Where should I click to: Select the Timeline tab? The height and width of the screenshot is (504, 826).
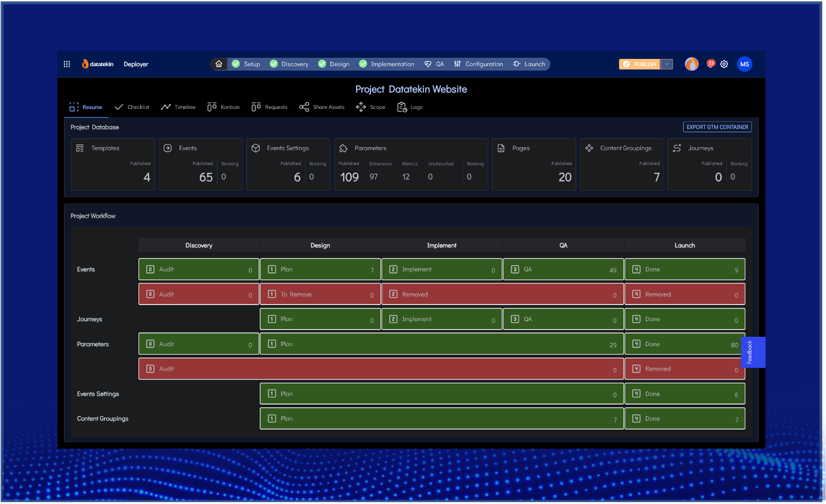tap(178, 107)
